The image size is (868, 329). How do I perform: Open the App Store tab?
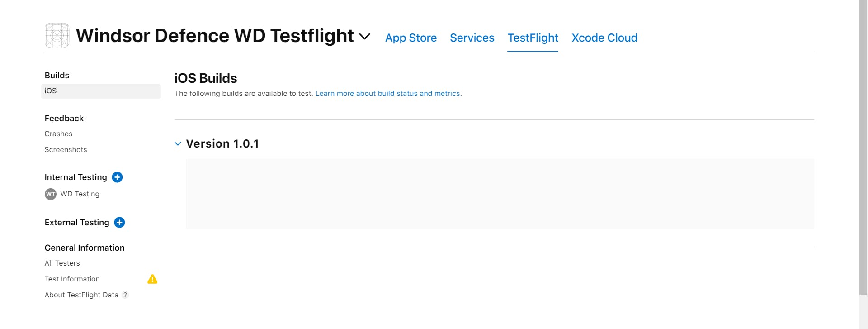(x=410, y=38)
